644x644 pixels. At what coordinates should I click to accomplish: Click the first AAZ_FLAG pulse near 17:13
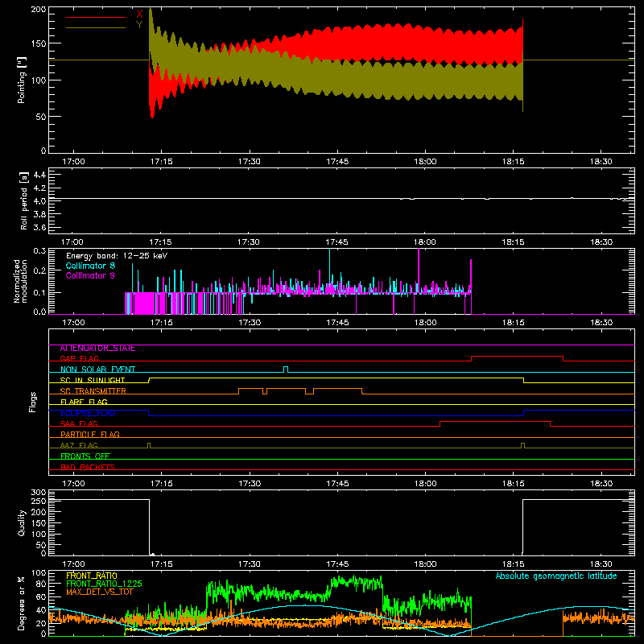click(149, 446)
